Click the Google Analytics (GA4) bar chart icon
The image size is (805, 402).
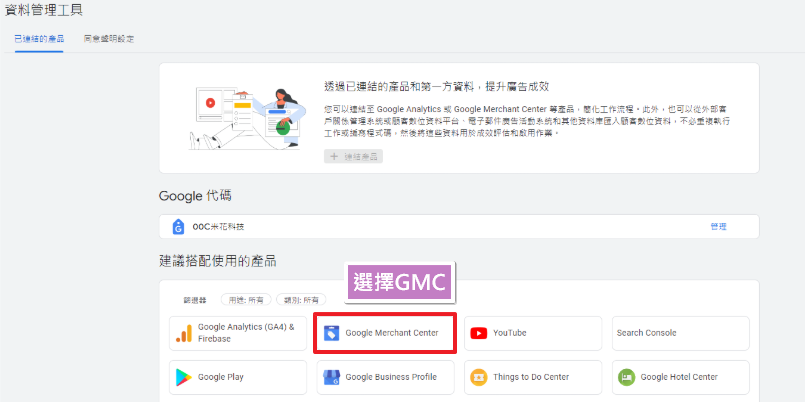coord(184,334)
